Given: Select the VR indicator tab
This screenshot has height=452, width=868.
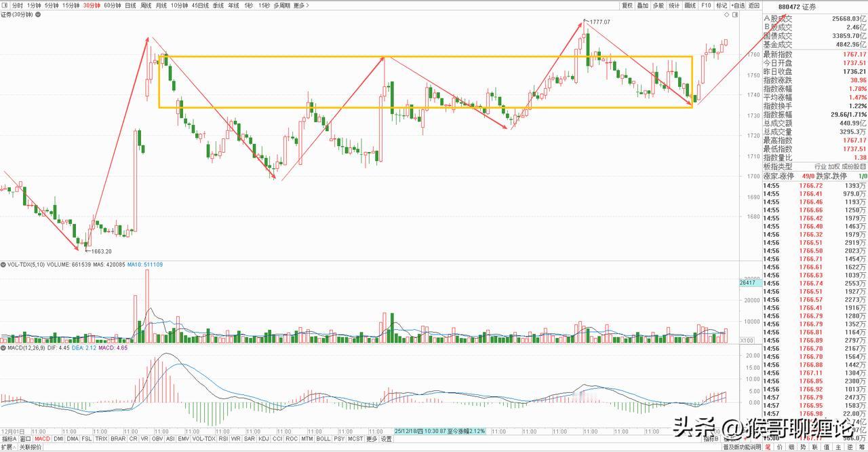Looking at the screenshot, I should point(144,439).
